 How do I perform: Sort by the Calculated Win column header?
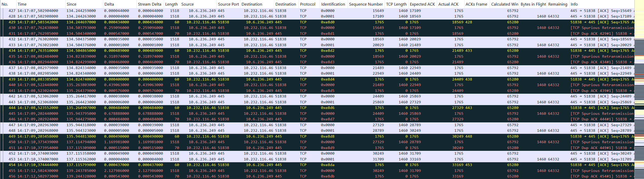(x=504, y=4)
